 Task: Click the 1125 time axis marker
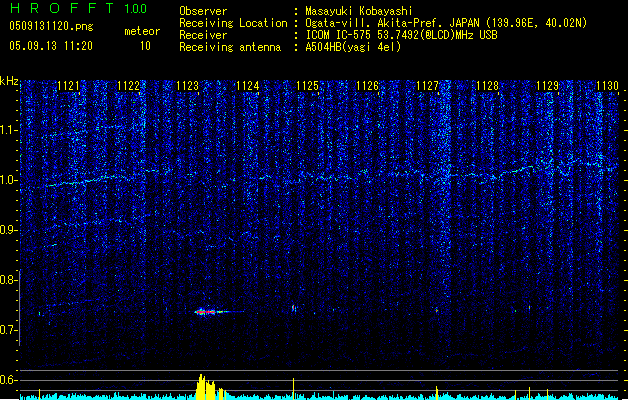click(307, 86)
